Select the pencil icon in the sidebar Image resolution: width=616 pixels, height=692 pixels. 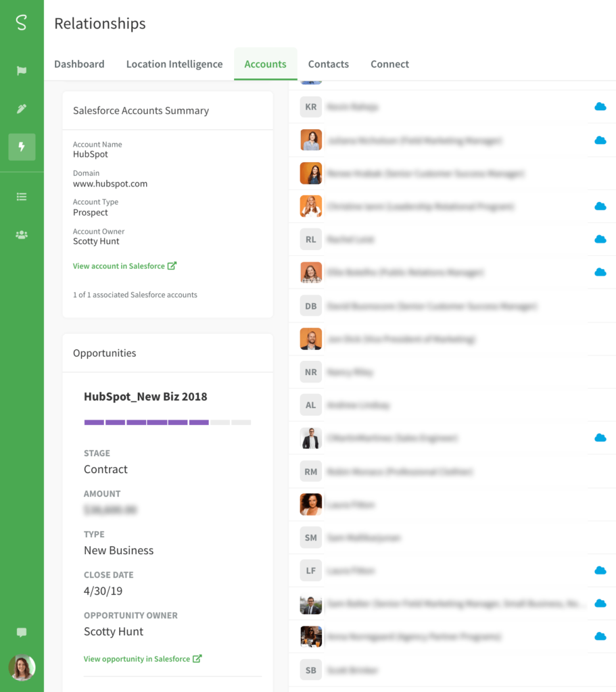(22, 109)
